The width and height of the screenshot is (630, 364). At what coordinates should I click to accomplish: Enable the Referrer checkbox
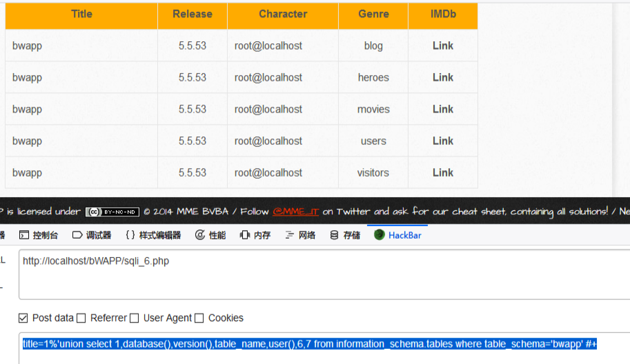81,318
